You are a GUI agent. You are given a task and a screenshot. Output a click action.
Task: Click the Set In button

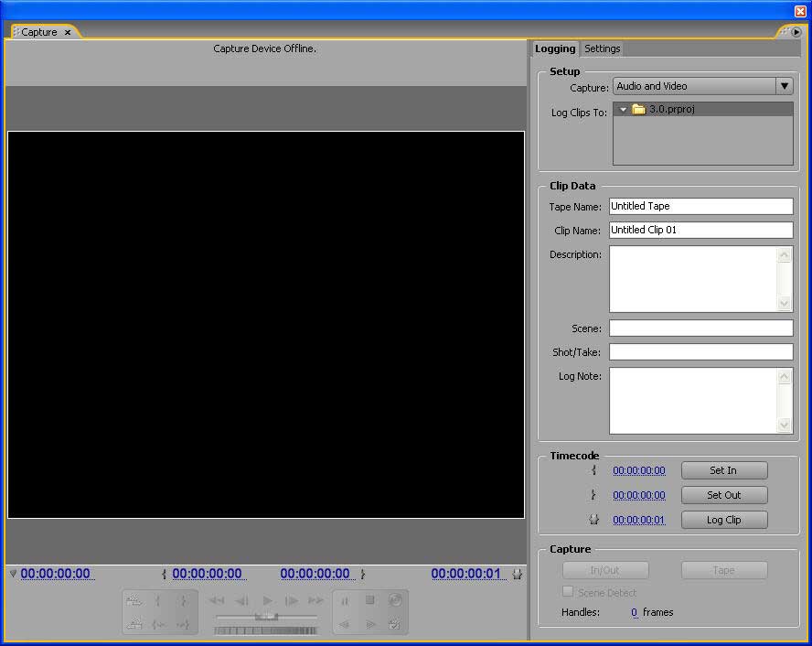pyautogui.click(x=724, y=470)
